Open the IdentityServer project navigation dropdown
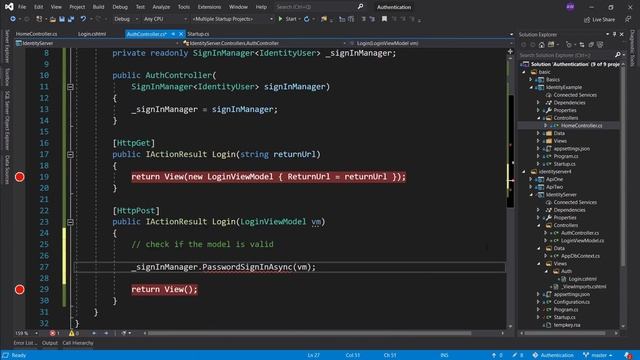640x360 pixels. pyautogui.click(x=97, y=43)
